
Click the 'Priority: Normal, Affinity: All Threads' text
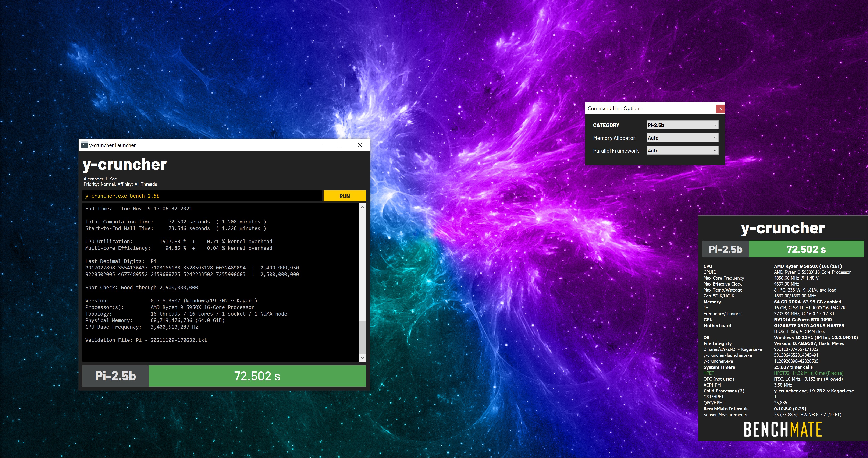click(120, 184)
